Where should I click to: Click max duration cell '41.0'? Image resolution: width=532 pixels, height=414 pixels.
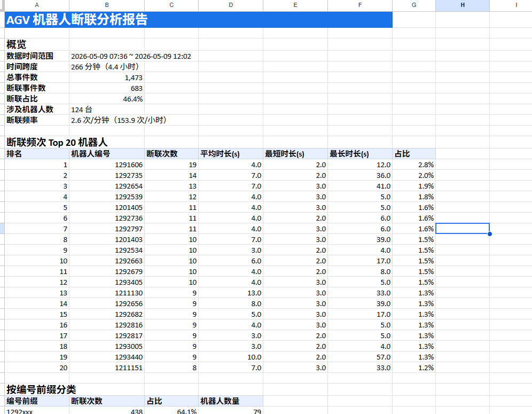coord(359,186)
